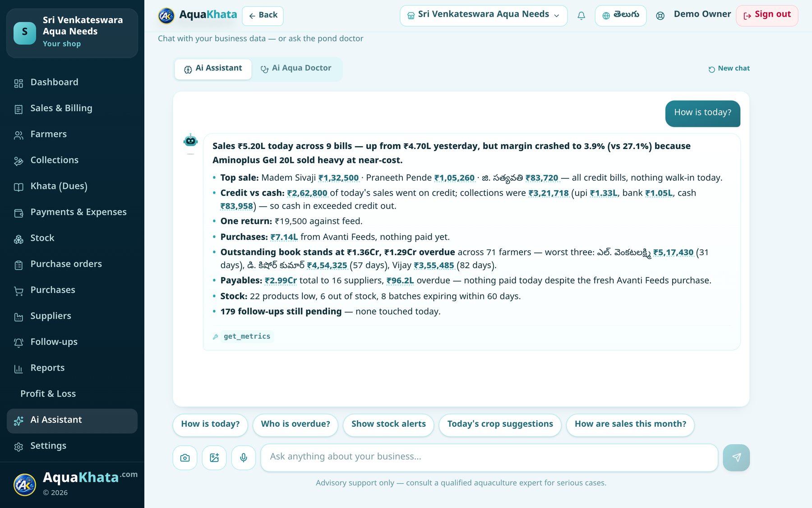Open Profit & Loss submenu item
812x508 pixels.
click(x=72, y=394)
